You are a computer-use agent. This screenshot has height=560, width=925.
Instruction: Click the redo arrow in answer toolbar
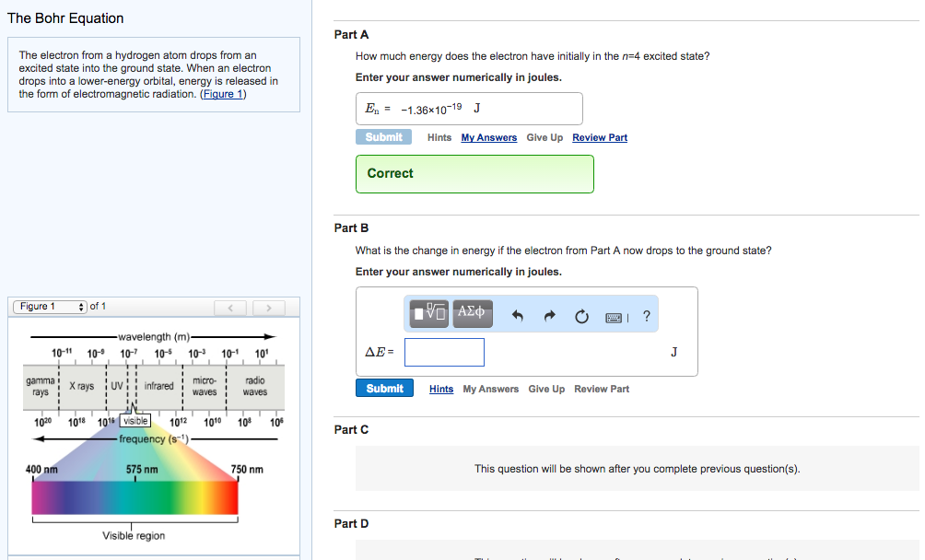[x=550, y=317]
